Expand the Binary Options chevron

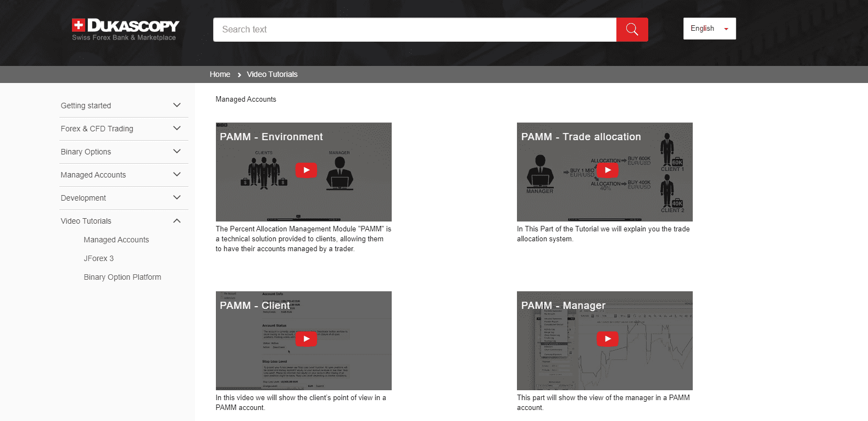pos(177,151)
